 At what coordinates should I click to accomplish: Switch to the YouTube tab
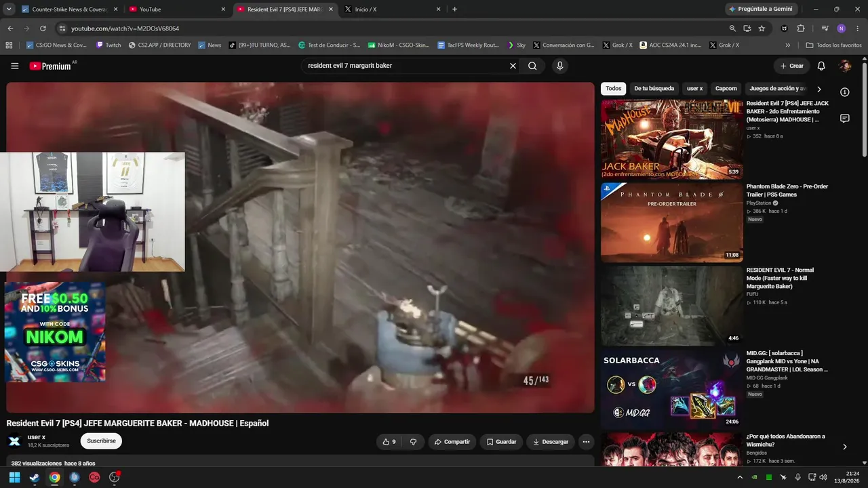(x=177, y=9)
